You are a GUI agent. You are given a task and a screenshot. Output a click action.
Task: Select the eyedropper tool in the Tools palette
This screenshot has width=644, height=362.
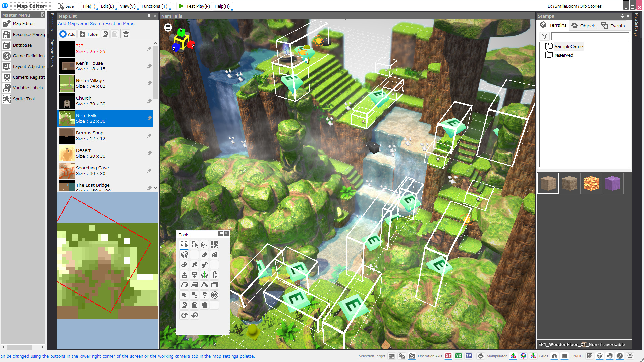195,265
